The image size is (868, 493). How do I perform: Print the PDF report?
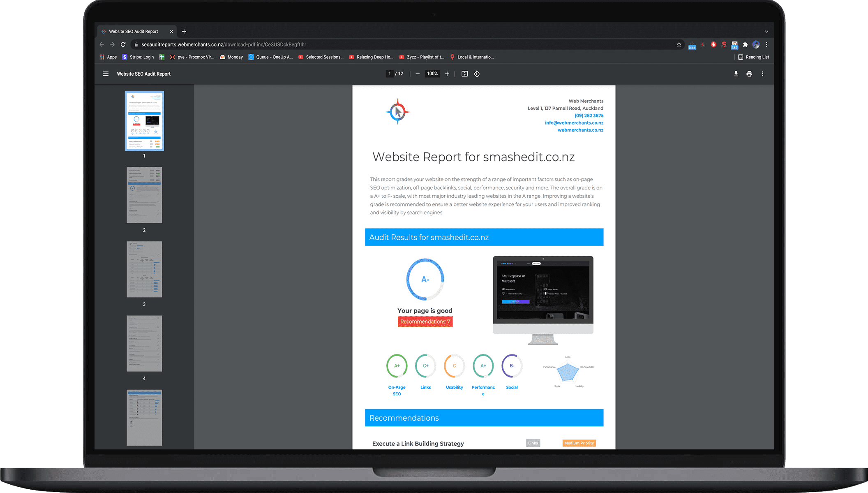click(x=749, y=74)
